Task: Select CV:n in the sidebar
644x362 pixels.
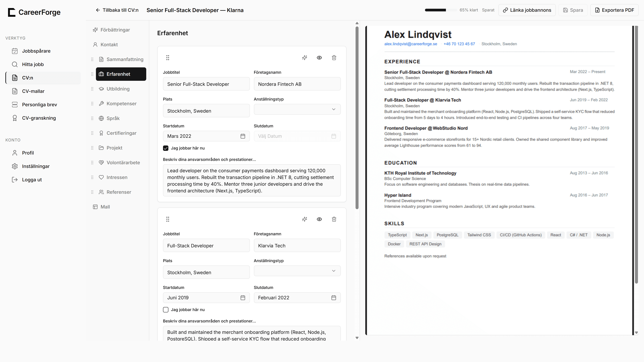Action: pyautogui.click(x=43, y=78)
